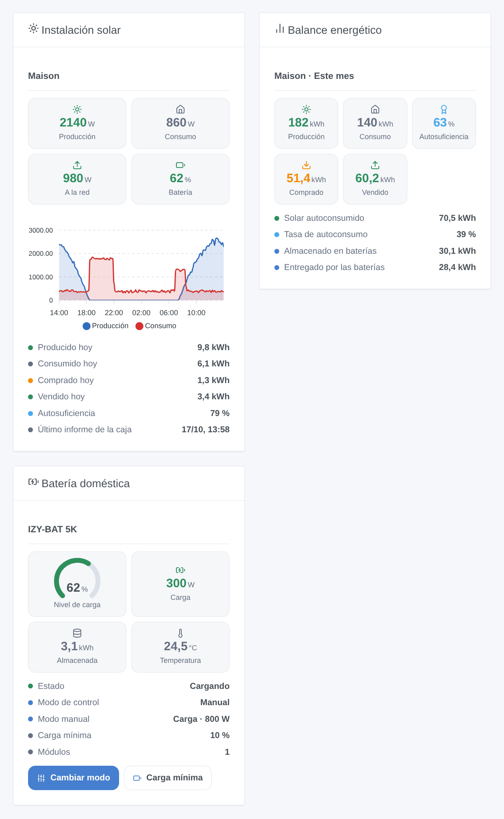Viewport: 504px width, 819px height.
Task: Click the '39 %' value
Action: coord(466,234)
